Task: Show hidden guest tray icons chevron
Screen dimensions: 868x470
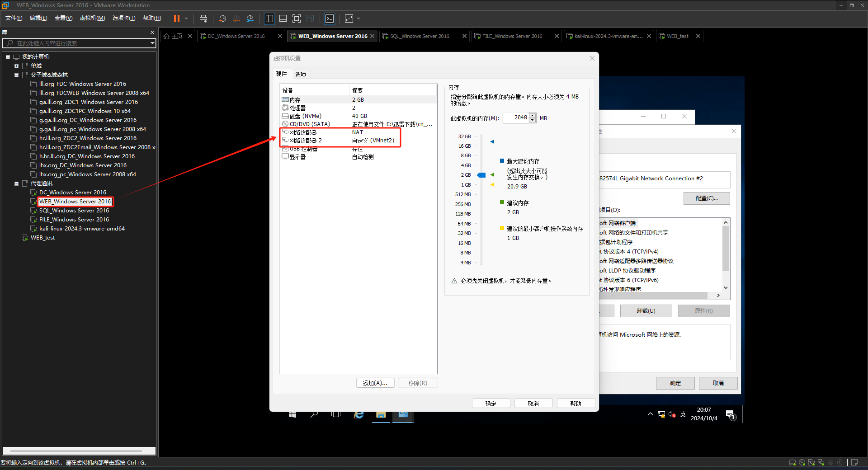Action: pos(650,414)
